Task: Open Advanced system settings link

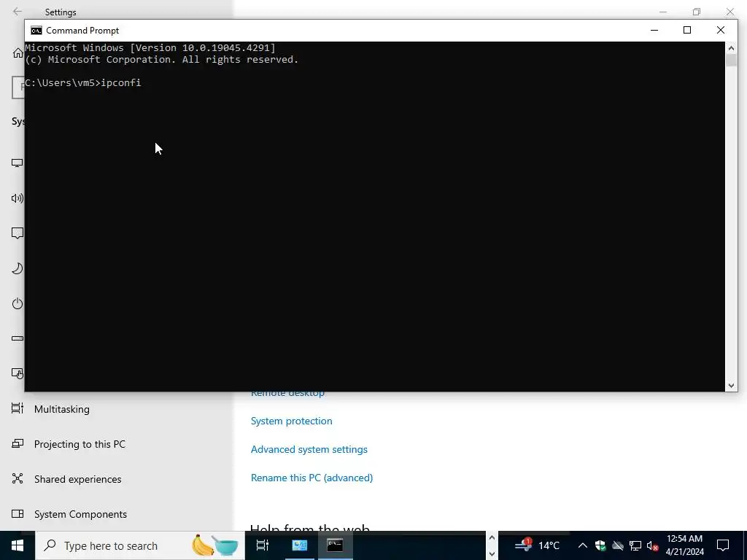Action: 309,449
